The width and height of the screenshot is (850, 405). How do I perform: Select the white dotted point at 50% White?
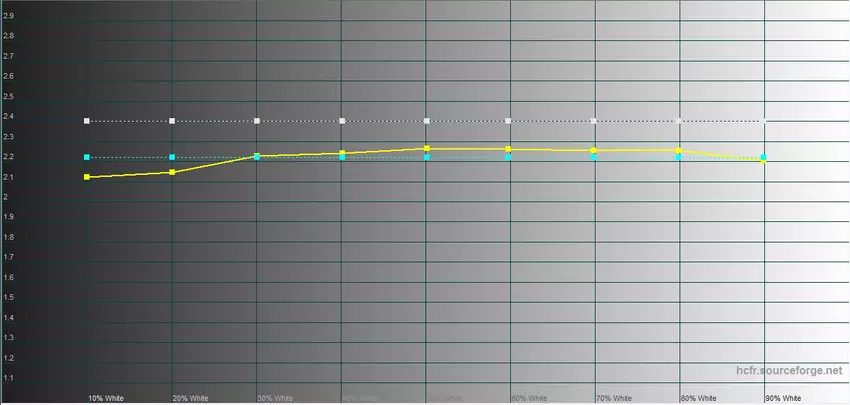coord(427,121)
